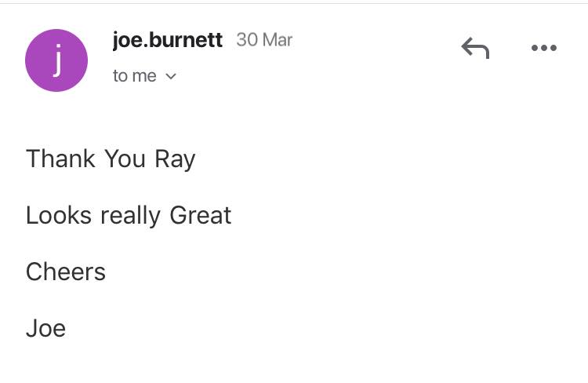
Task: Click the letter 'j' inside the avatar
Action: pos(57,60)
